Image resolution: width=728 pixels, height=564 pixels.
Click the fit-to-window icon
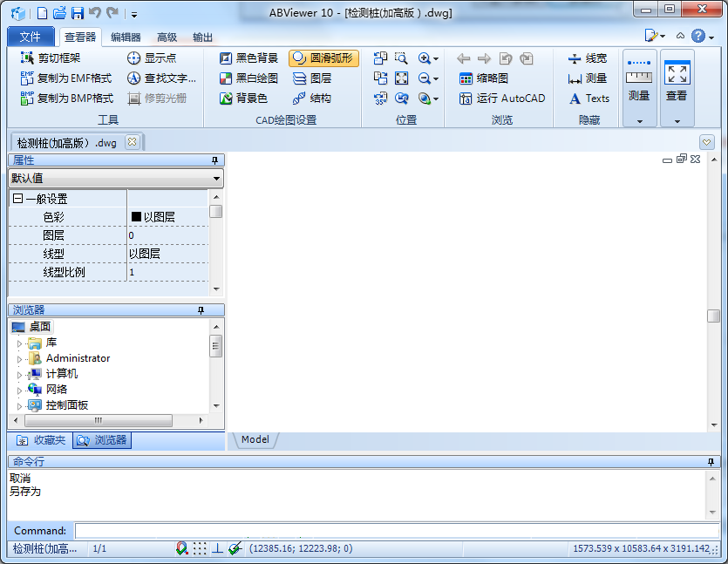(401, 78)
